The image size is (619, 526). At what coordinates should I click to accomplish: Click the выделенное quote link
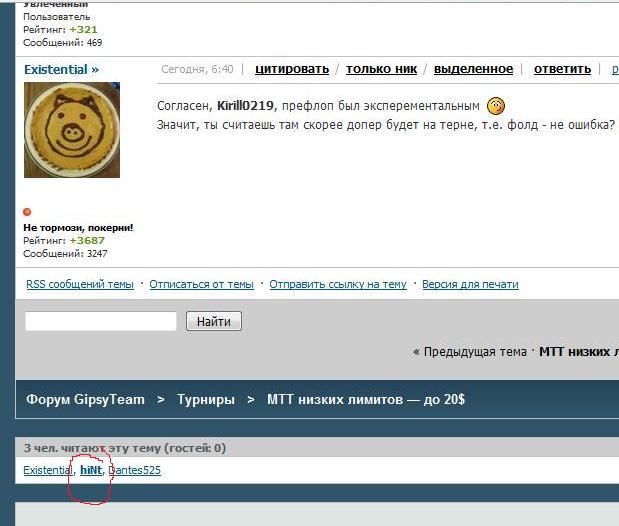pos(473,69)
